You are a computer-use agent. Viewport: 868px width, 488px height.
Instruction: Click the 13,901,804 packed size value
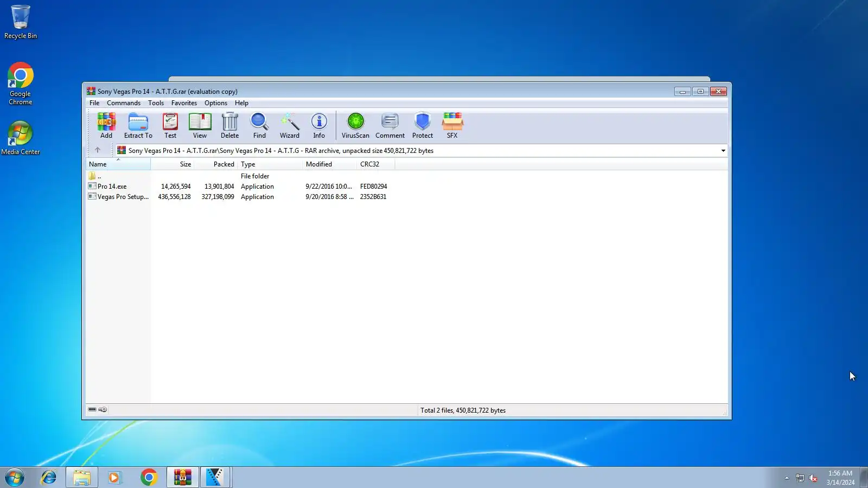click(x=219, y=187)
